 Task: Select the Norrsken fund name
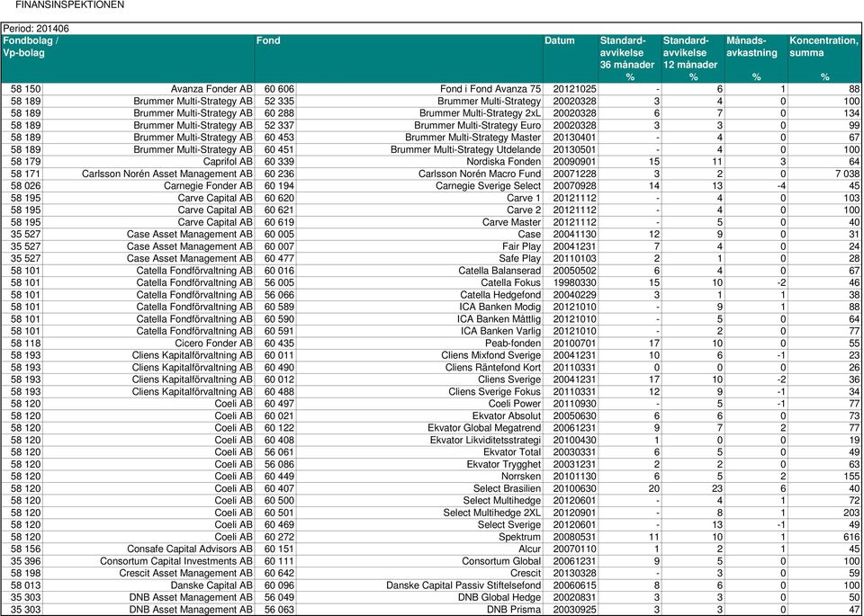click(x=521, y=477)
